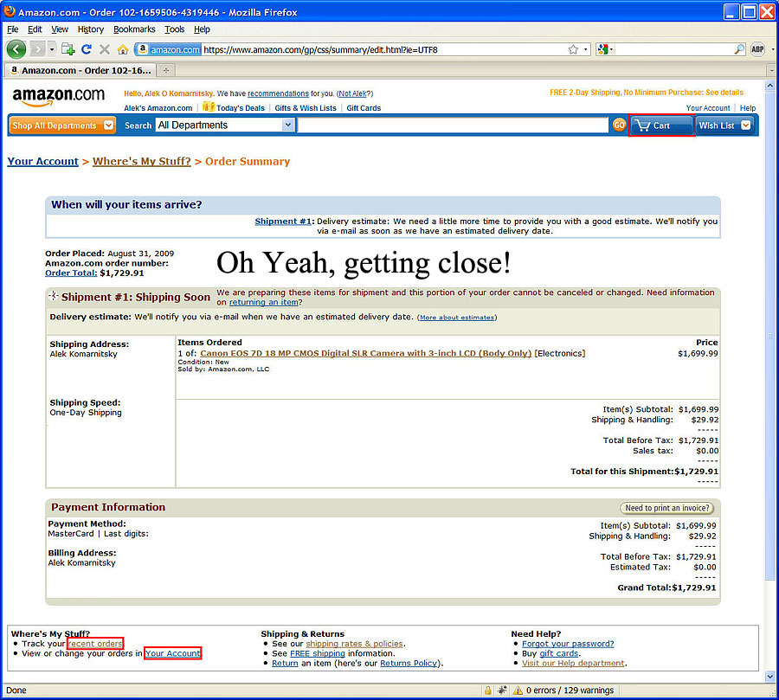The width and height of the screenshot is (779, 700).
Task: Open the Canon EOS 7D product link
Action: [x=365, y=353]
